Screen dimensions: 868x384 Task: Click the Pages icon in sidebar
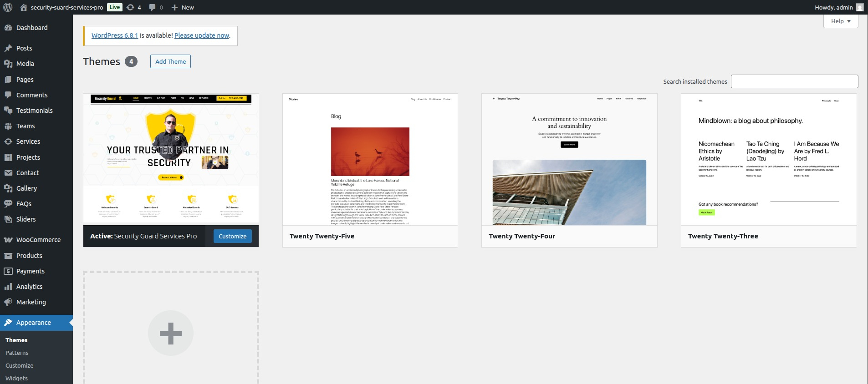coord(8,80)
